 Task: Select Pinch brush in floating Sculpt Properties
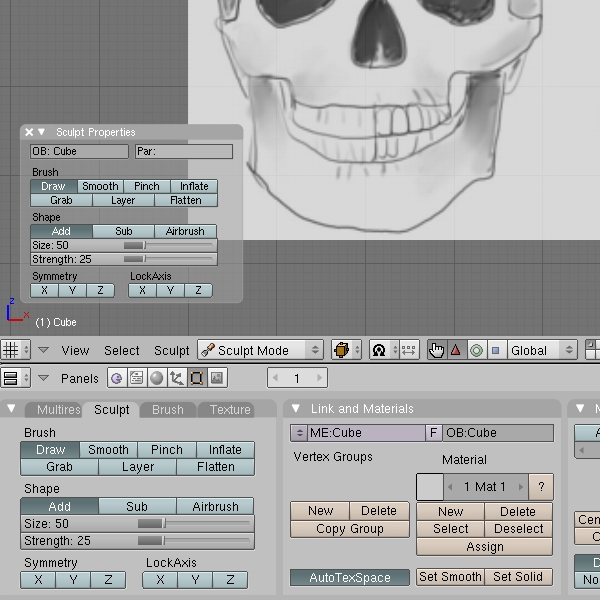point(147,186)
